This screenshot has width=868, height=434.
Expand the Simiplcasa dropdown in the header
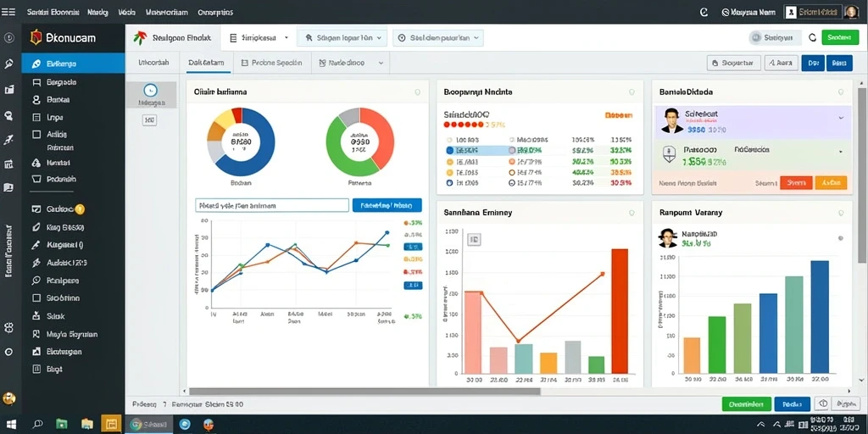(x=259, y=37)
